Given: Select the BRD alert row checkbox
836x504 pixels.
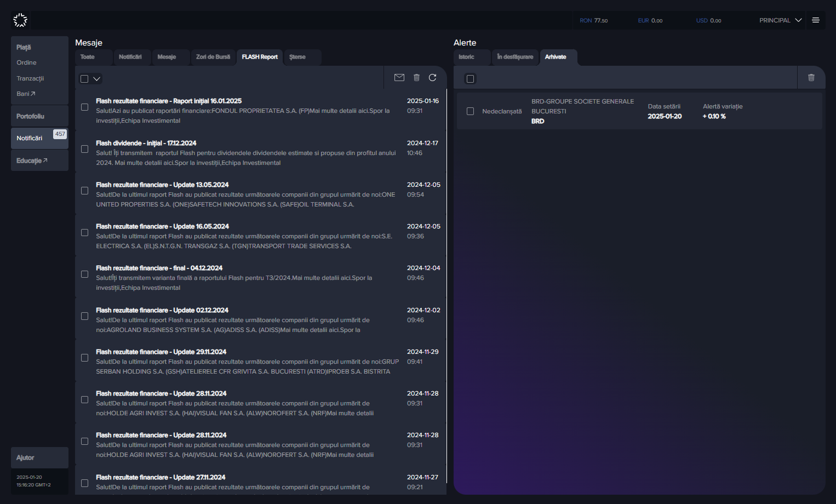Looking at the screenshot, I should [x=470, y=111].
